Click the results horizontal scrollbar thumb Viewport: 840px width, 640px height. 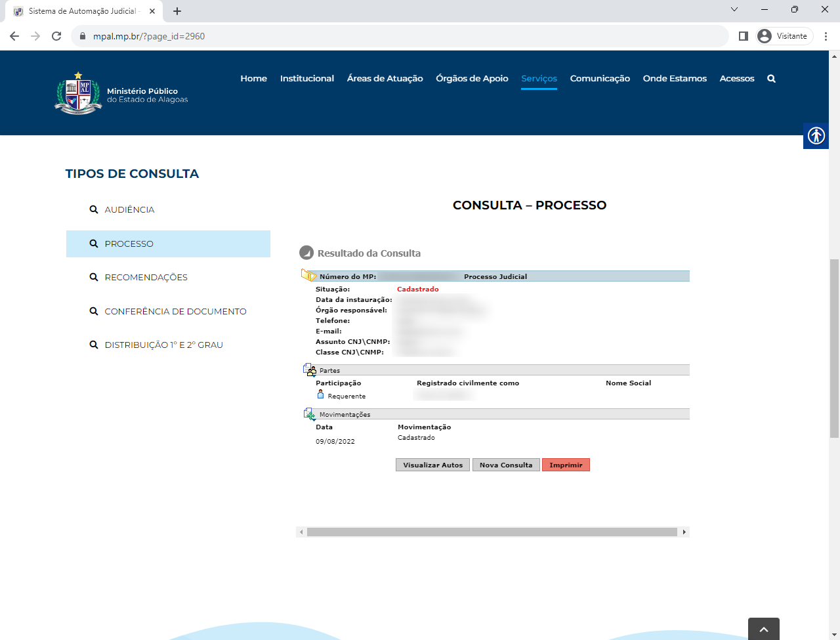[492, 532]
